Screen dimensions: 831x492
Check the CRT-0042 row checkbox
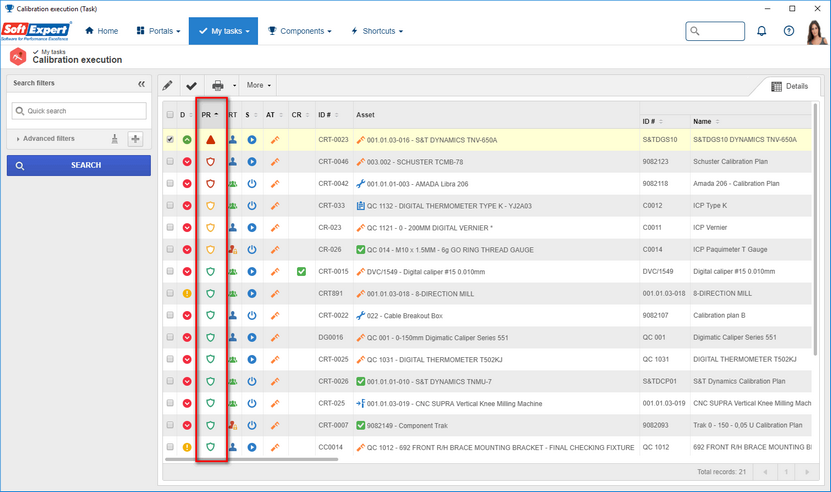pyautogui.click(x=170, y=183)
